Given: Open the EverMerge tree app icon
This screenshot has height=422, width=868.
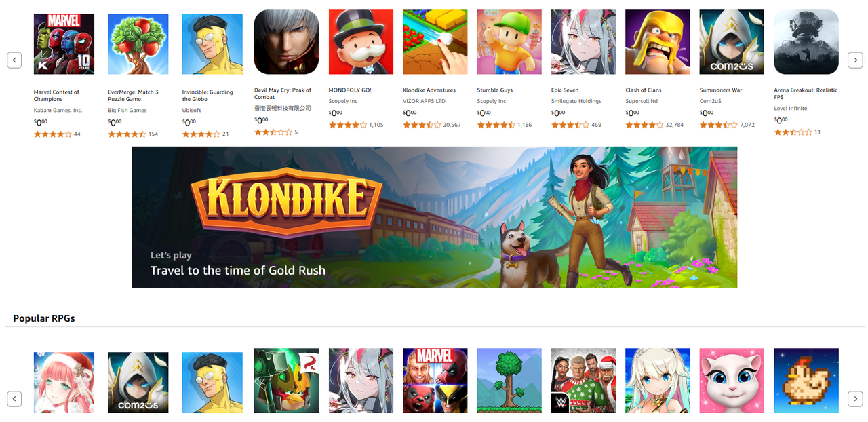Looking at the screenshot, I should (x=138, y=44).
